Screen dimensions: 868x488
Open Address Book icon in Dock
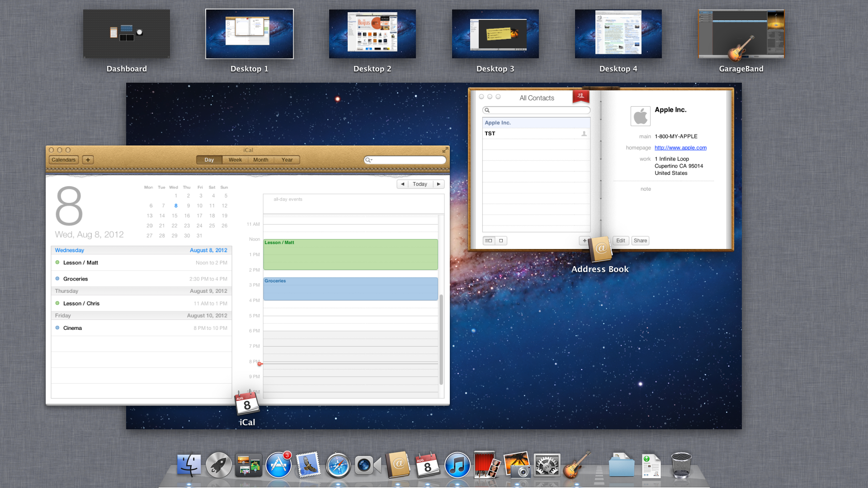click(x=398, y=465)
